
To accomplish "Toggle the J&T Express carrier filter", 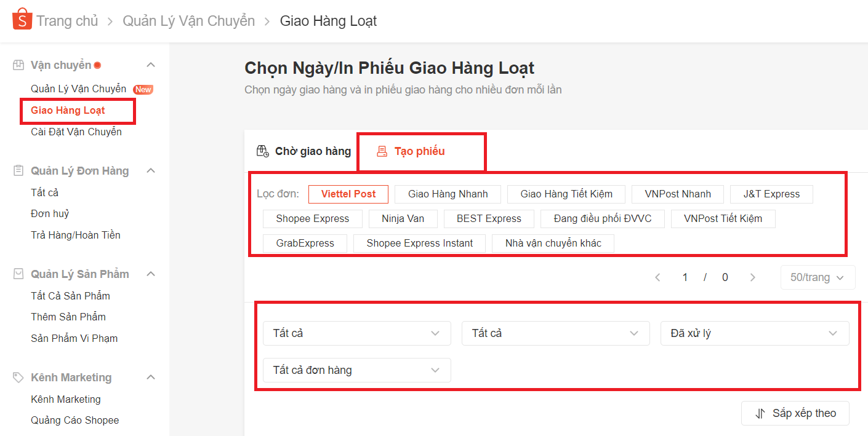I will tap(771, 194).
